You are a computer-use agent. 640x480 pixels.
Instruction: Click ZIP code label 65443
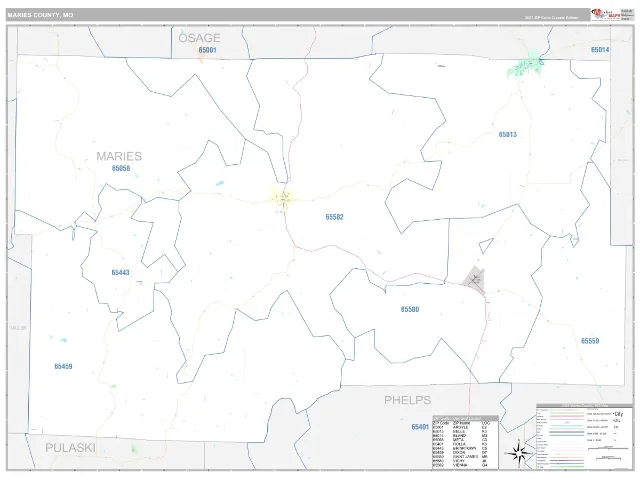[x=120, y=272]
